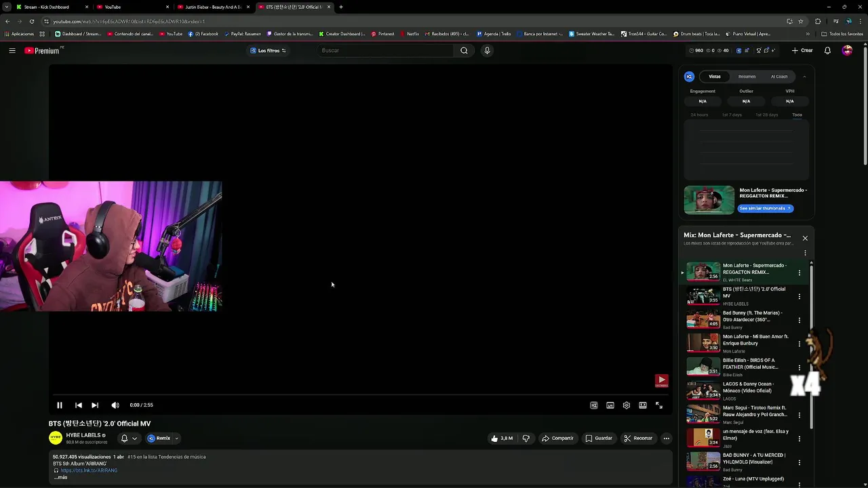The width and height of the screenshot is (868, 488).
Task: Play Mon Laferte Mi Buen Amor thumbnail
Action: click(703, 343)
